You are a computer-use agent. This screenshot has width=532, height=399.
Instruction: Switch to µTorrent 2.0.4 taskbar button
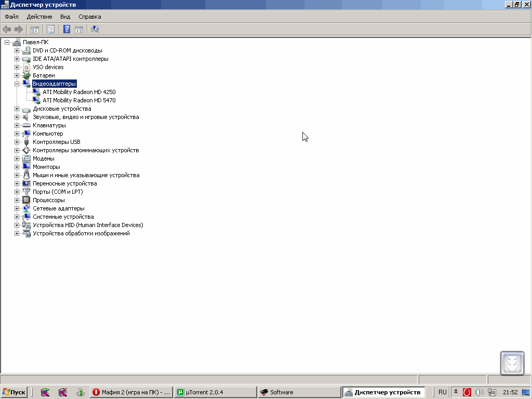click(215, 392)
